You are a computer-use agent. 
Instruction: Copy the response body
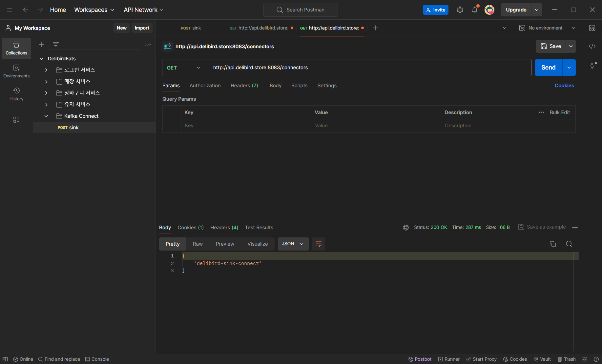tap(553, 244)
